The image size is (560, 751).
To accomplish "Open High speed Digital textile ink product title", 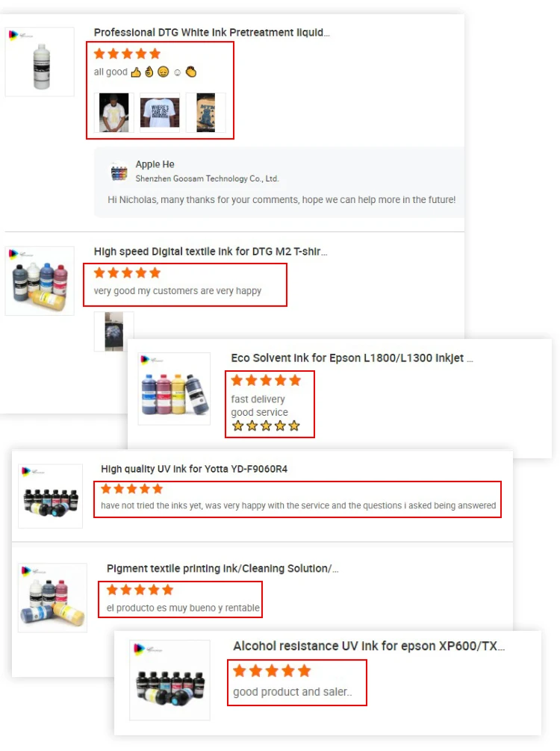I will tap(211, 252).
